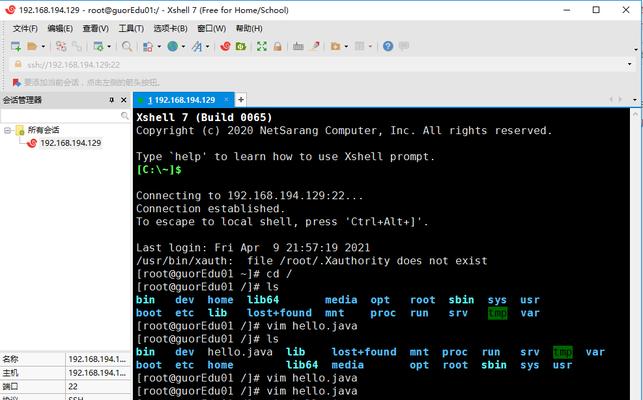Close the 会话管理器 panel
This screenshot has width=643, height=400.
pyautogui.click(x=123, y=100)
